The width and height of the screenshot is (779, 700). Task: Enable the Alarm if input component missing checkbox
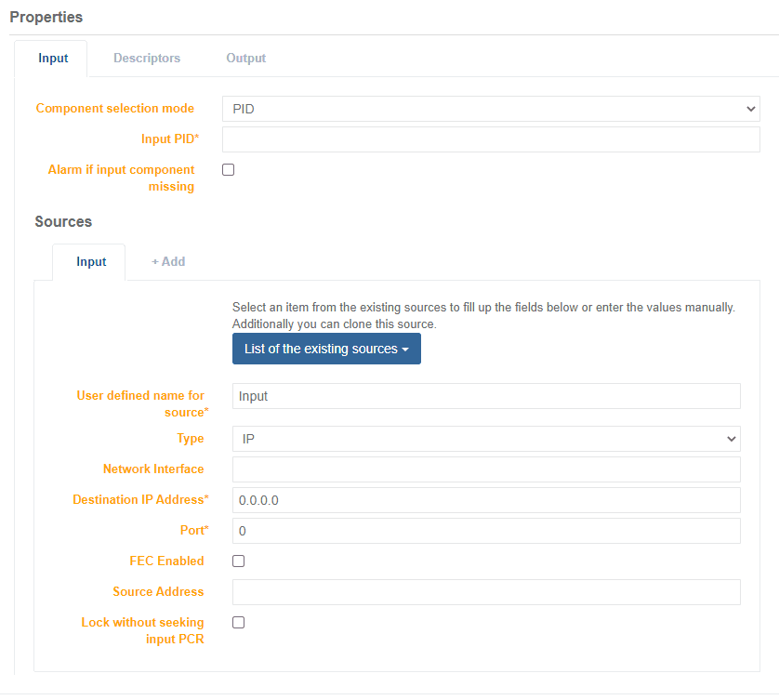pyautogui.click(x=228, y=169)
